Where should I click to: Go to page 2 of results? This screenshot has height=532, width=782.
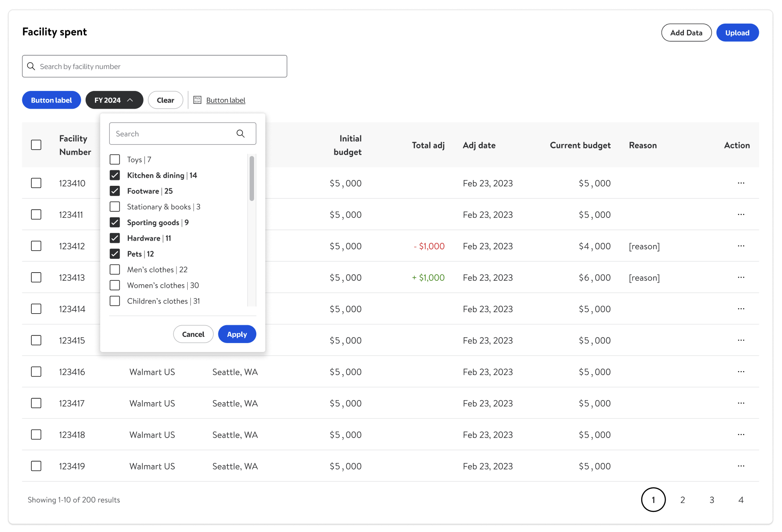(x=682, y=500)
